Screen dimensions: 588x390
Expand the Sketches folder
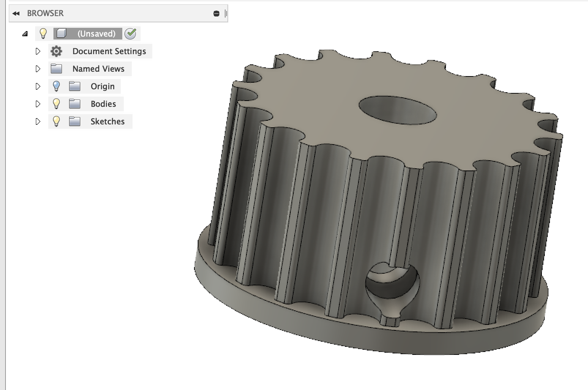click(38, 121)
